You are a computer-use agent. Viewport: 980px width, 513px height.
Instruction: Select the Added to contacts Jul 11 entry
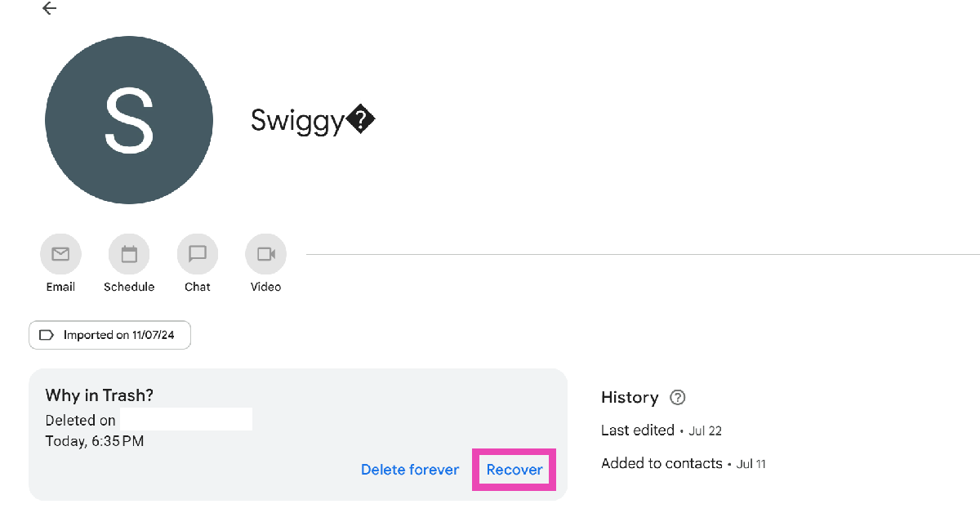click(x=683, y=463)
